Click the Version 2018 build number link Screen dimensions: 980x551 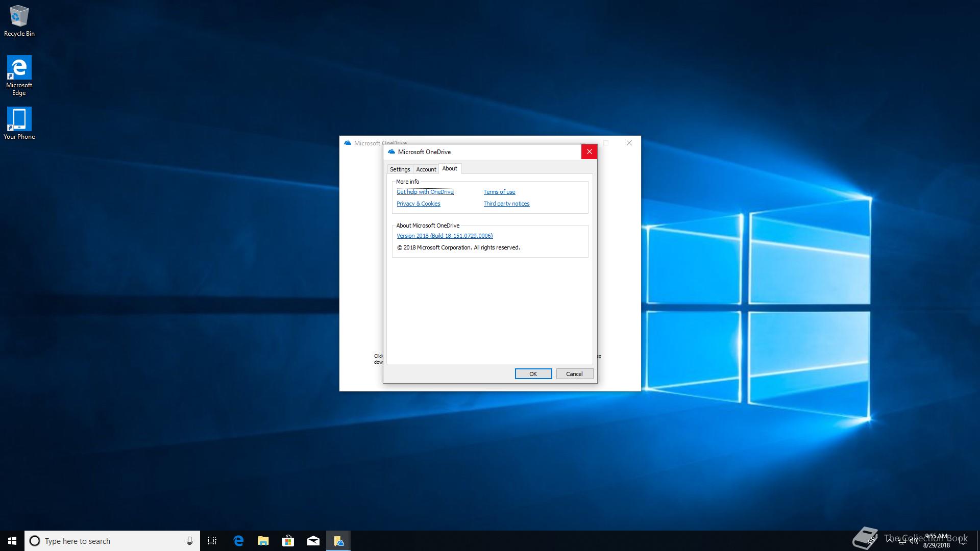pyautogui.click(x=445, y=236)
